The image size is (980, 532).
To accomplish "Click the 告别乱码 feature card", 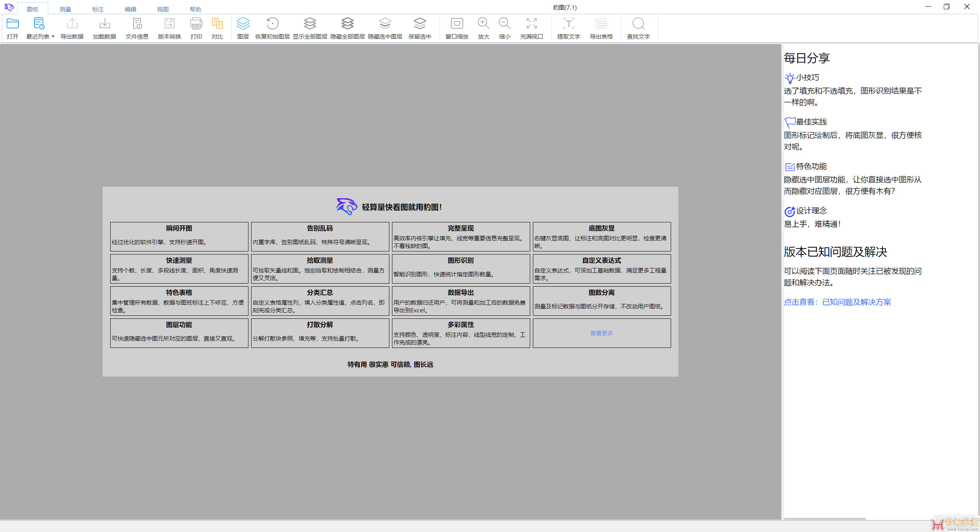I will (x=320, y=237).
